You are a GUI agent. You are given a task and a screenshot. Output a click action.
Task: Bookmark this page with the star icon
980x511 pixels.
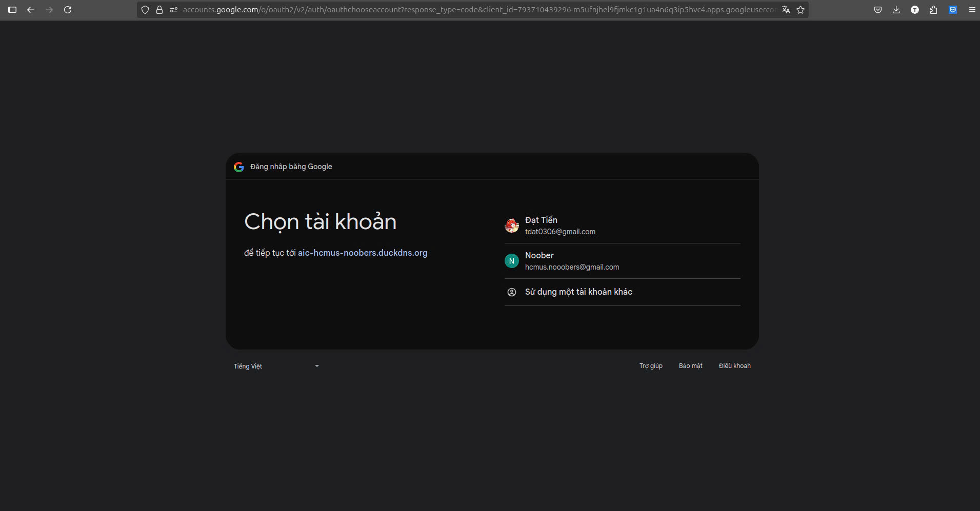coord(801,10)
